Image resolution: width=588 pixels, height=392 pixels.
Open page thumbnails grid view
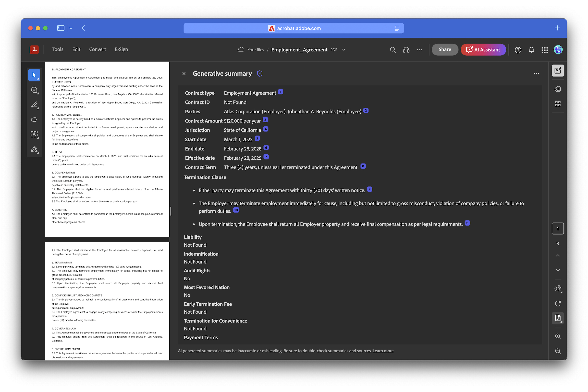point(558,103)
